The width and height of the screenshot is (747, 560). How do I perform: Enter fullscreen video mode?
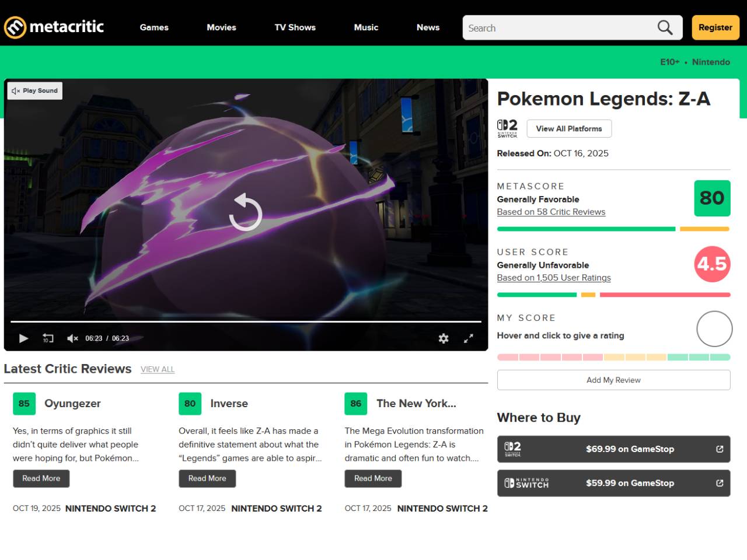coord(468,338)
